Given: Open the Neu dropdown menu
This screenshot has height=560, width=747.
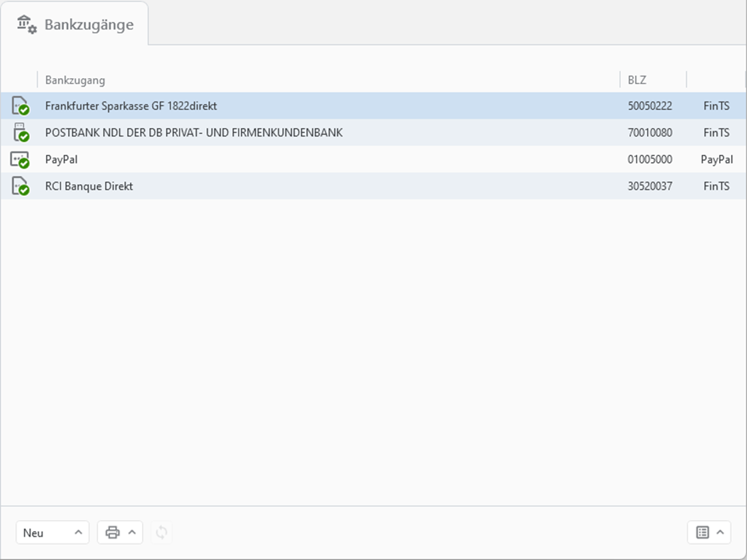Looking at the screenshot, I should 52,532.
